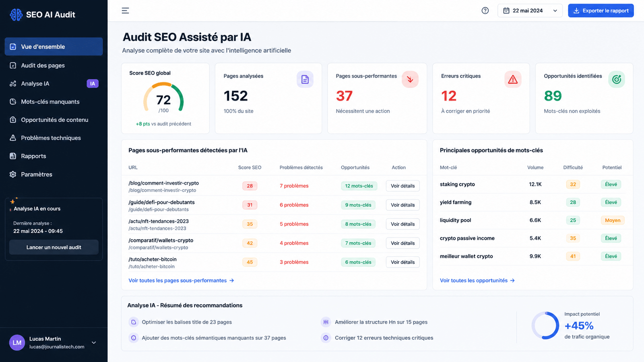Click the Score SEO column header
The image size is (644, 362).
(x=250, y=168)
